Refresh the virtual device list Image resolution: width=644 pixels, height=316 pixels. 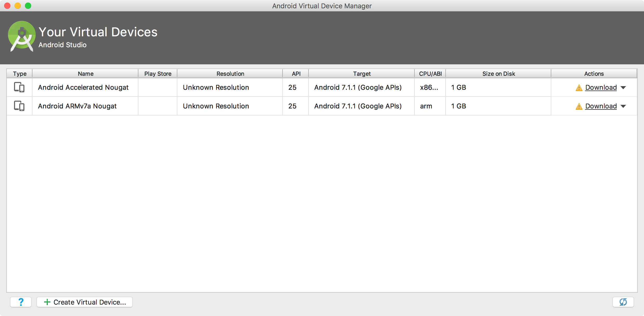pyautogui.click(x=623, y=302)
